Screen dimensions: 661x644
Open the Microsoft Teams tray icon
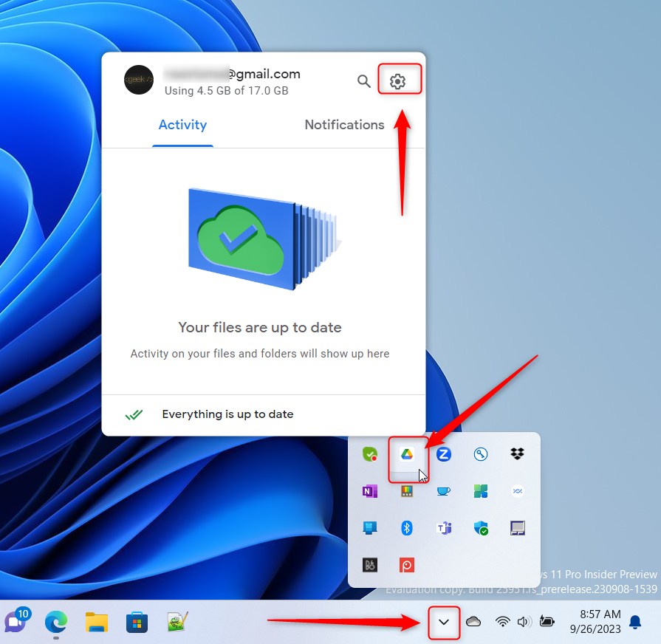click(x=443, y=528)
